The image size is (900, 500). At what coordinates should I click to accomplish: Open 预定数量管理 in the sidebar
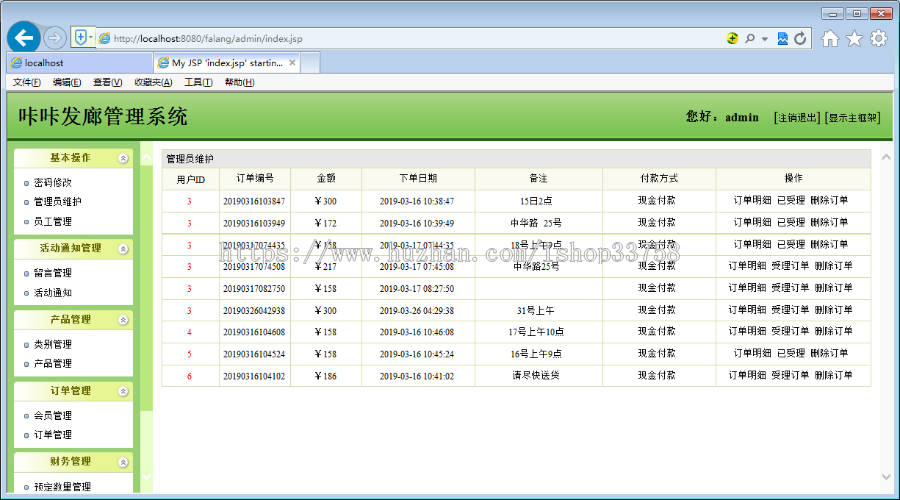(62, 487)
